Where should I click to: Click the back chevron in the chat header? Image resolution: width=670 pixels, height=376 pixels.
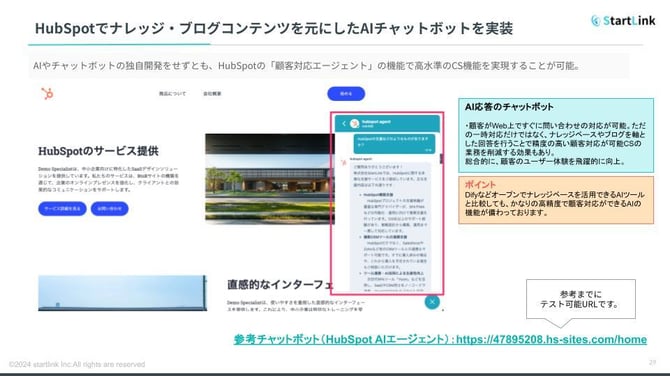[344, 123]
